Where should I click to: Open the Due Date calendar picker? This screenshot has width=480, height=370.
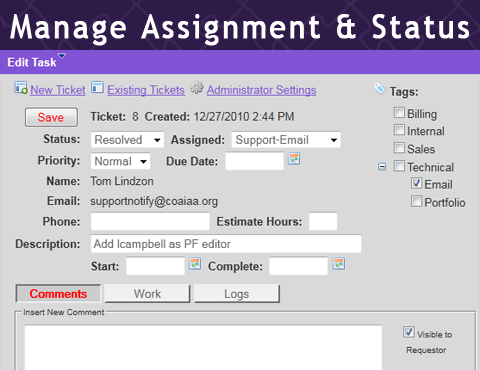pyautogui.click(x=294, y=159)
